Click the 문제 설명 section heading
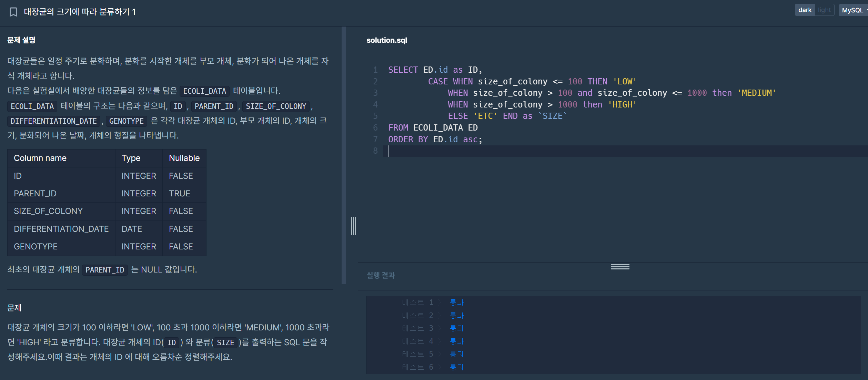The image size is (868, 380). [21, 40]
